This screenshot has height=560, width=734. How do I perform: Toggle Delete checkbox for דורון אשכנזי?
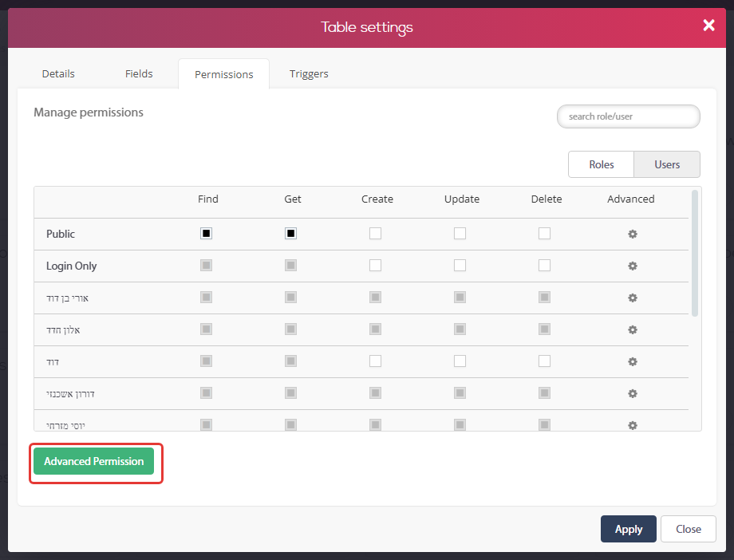(544, 392)
